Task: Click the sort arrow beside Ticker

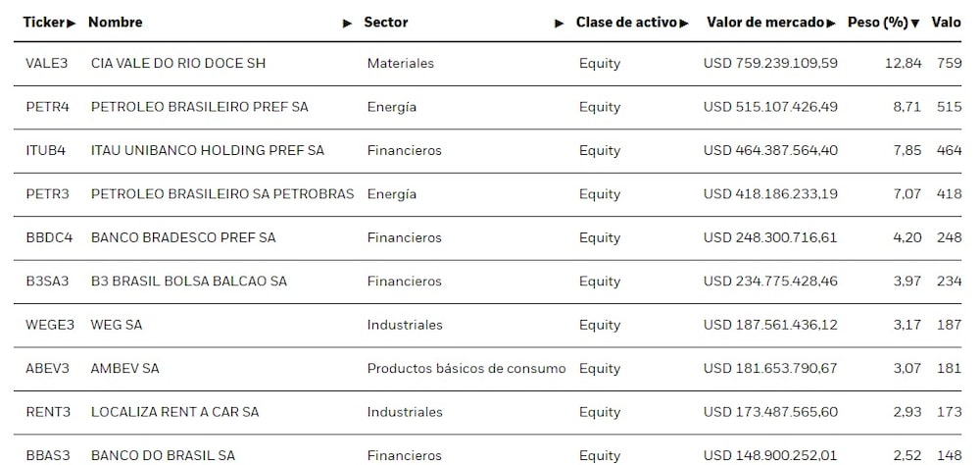Action: (72, 23)
